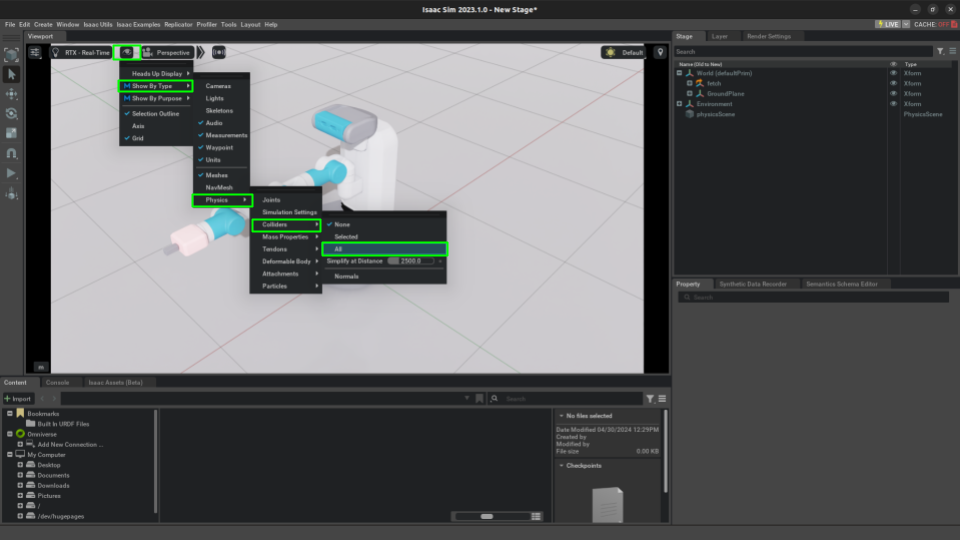This screenshot has height=540, width=960.
Task: Open the Stage panel options hamburger icon
Action: (953, 51)
